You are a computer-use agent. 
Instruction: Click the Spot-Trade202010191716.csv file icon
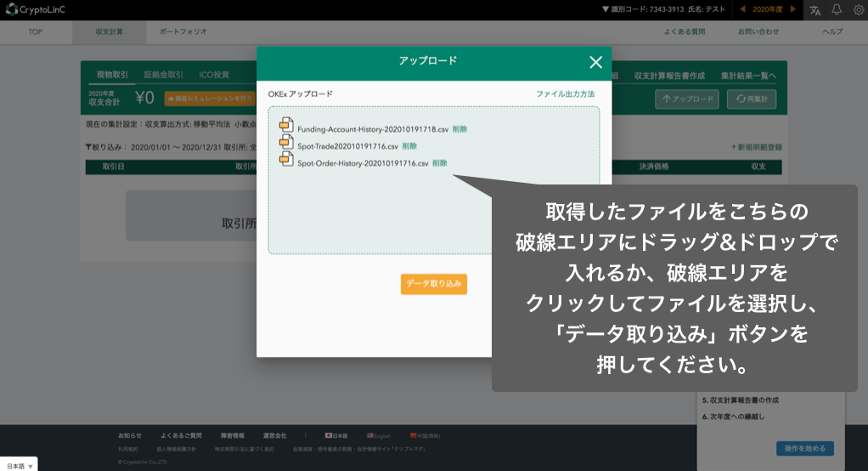pyautogui.click(x=286, y=142)
